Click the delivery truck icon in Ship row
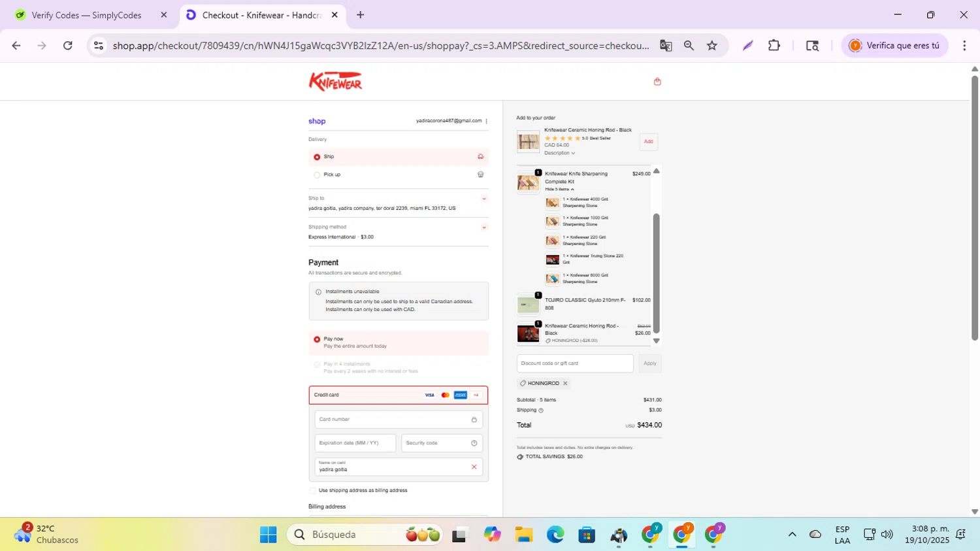Image resolution: width=980 pixels, height=551 pixels. 481,157
